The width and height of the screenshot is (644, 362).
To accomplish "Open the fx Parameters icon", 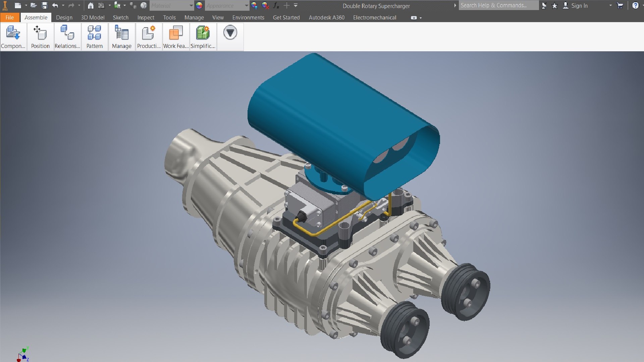I will pos(276,5).
